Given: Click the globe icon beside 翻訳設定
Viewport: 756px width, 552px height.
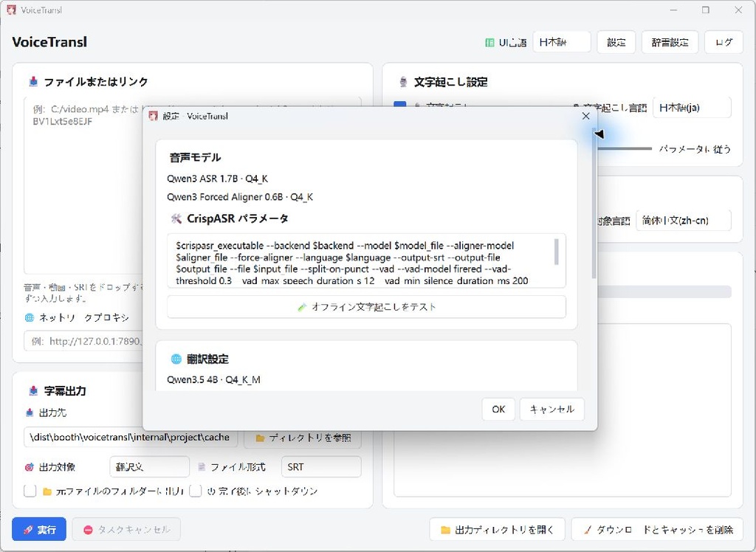Looking at the screenshot, I should [x=176, y=359].
